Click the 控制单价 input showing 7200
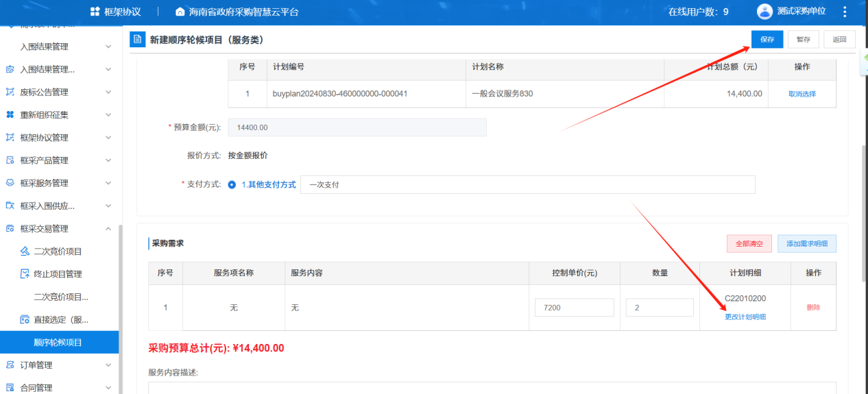 [x=575, y=308]
